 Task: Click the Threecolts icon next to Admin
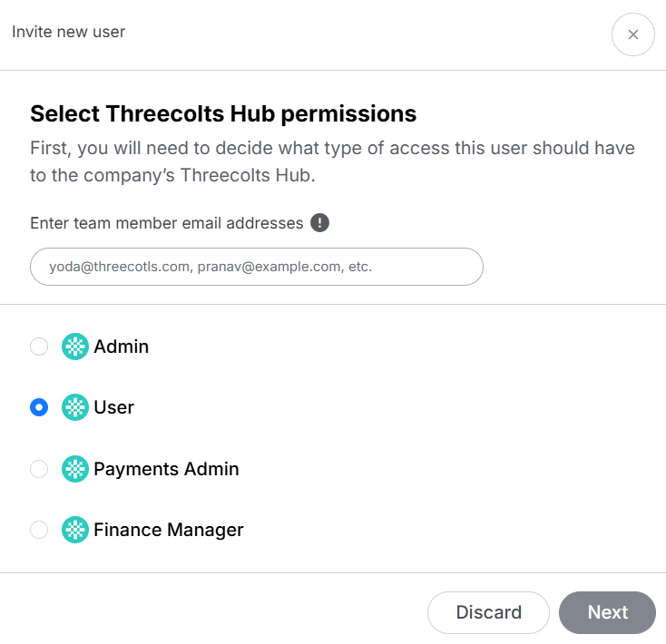(x=74, y=346)
